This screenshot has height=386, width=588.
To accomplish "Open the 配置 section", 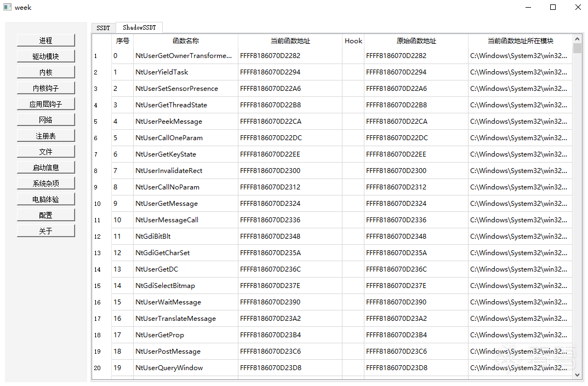I will (45, 215).
